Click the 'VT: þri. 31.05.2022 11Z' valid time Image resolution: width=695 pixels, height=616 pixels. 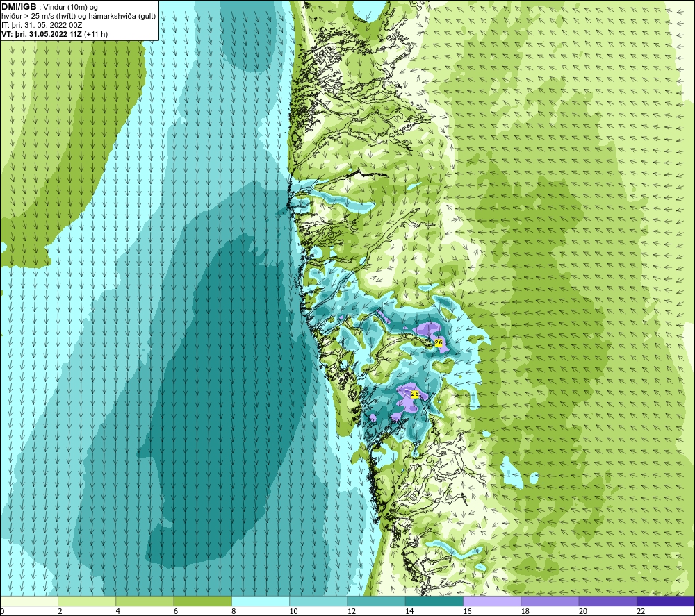(x=41, y=34)
